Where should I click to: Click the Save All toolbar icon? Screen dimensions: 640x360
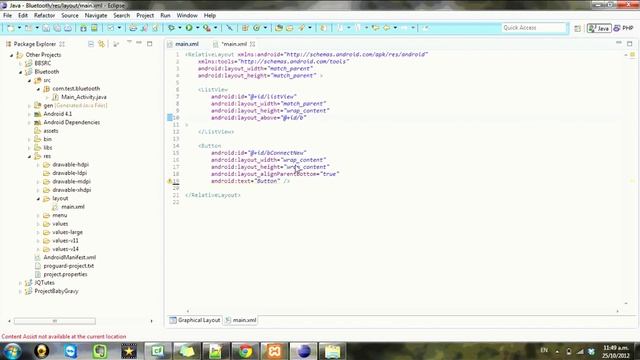click(x=57, y=28)
